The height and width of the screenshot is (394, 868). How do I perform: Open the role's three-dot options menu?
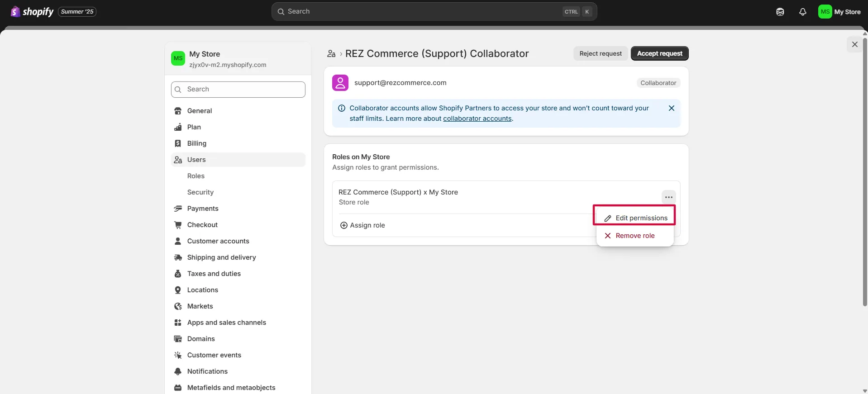click(x=669, y=197)
